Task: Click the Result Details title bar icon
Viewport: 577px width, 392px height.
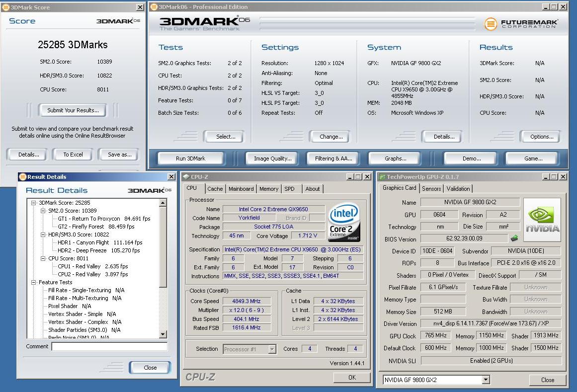Action: [23, 177]
